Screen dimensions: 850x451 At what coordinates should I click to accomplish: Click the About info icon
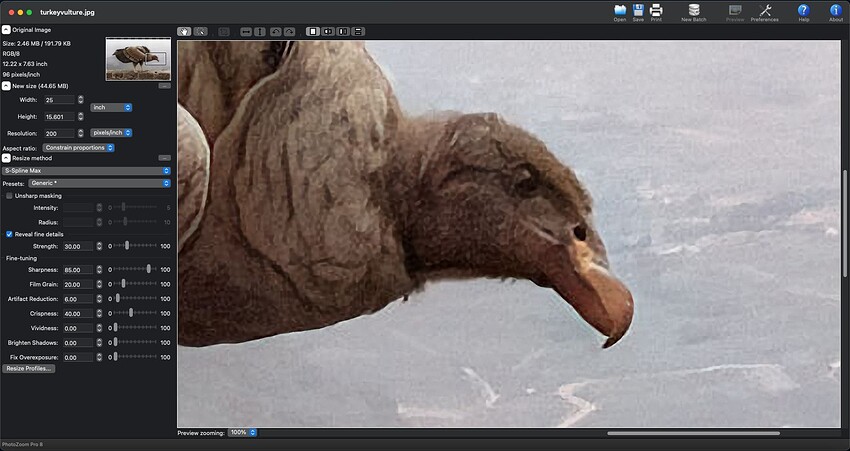coord(835,10)
